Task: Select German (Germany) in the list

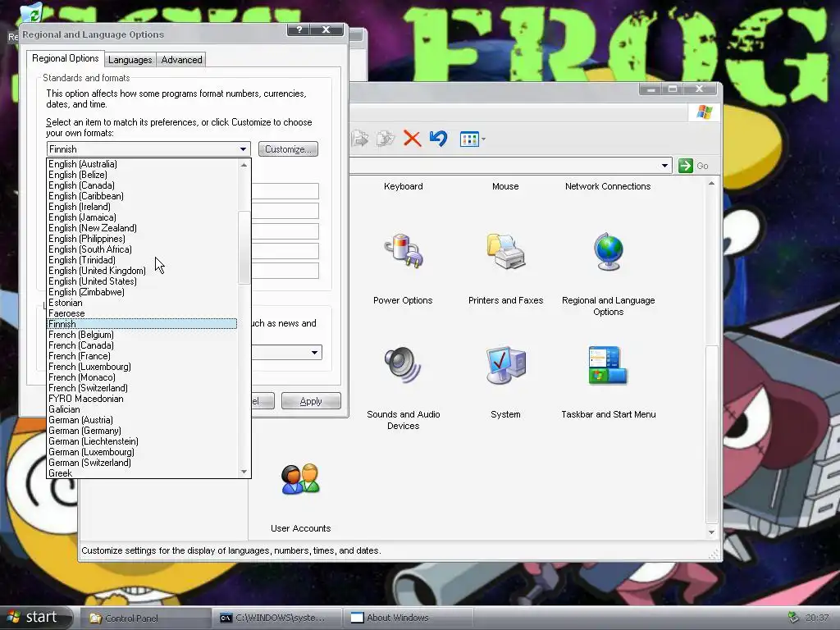Action: [142, 431]
